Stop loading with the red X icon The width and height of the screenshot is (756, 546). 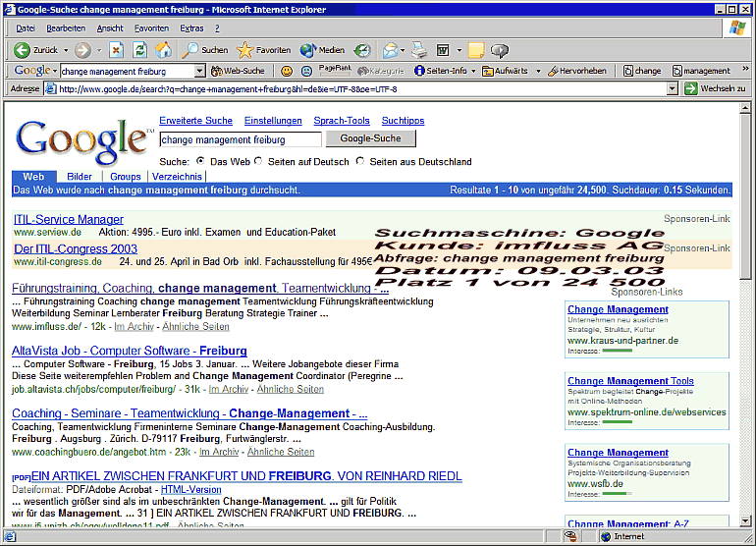pyautogui.click(x=116, y=50)
